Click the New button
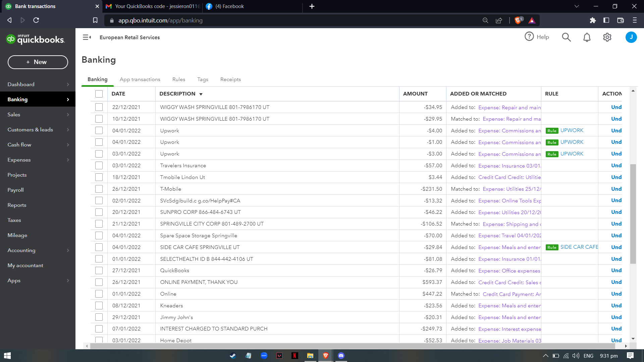 click(x=38, y=62)
